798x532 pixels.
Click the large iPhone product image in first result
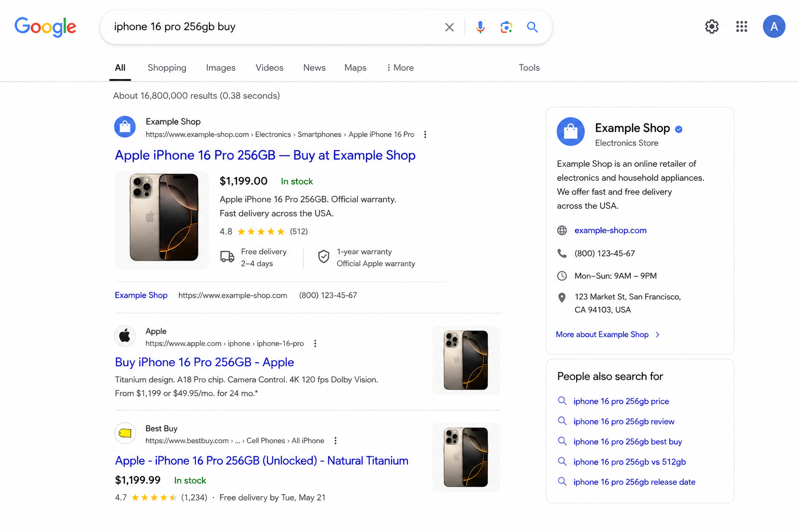point(162,220)
